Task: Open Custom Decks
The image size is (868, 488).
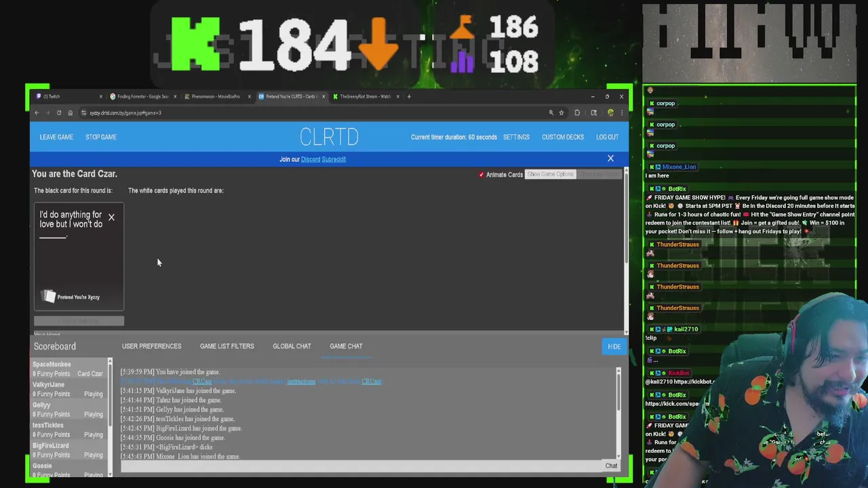Action: pos(563,137)
